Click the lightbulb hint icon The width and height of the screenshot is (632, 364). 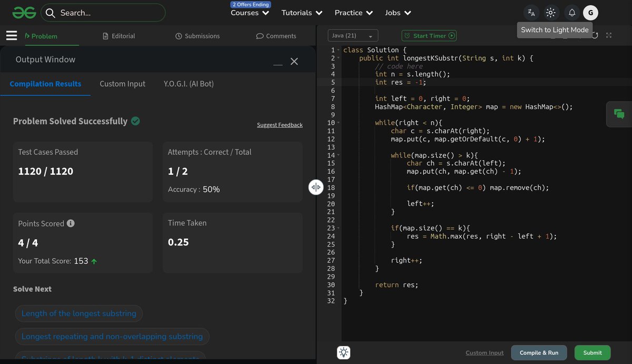coord(344,352)
